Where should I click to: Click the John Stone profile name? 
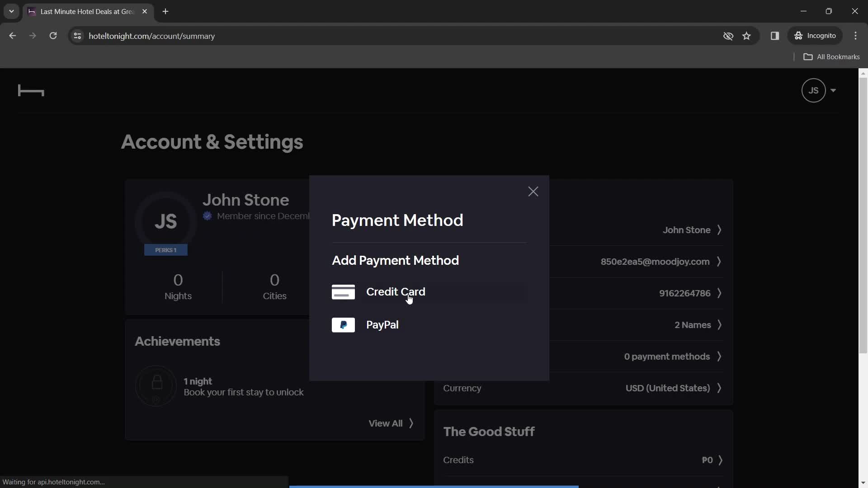click(245, 200)
